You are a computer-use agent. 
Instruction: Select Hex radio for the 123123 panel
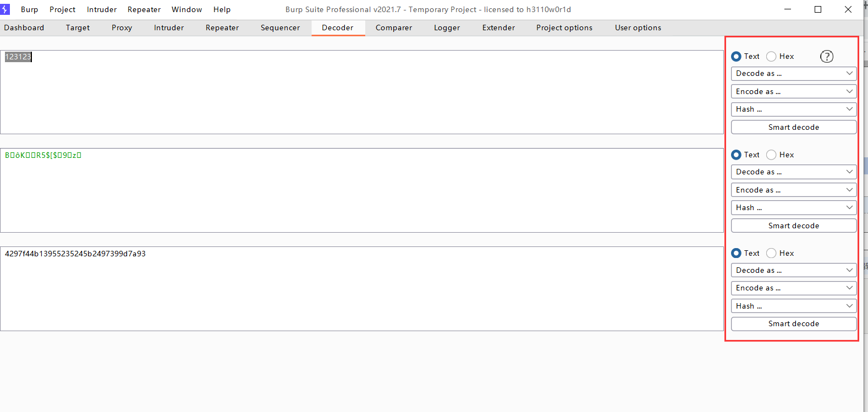(771, 56)
